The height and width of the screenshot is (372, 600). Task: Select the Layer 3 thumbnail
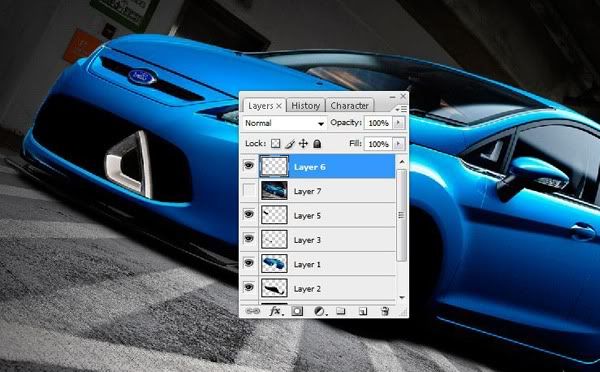(x=274, y=239)
